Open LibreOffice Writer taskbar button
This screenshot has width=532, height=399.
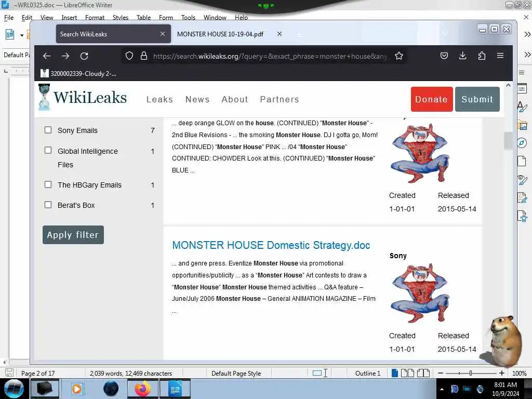[175, 389]
